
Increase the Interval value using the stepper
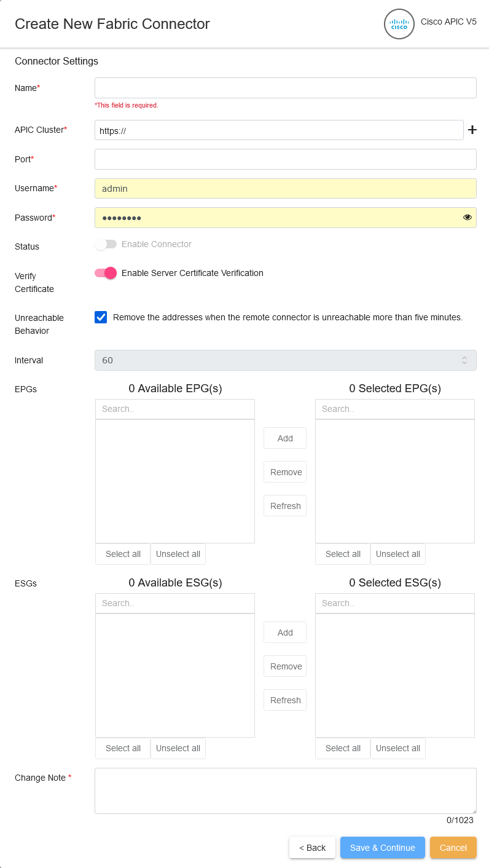[464, 357]
